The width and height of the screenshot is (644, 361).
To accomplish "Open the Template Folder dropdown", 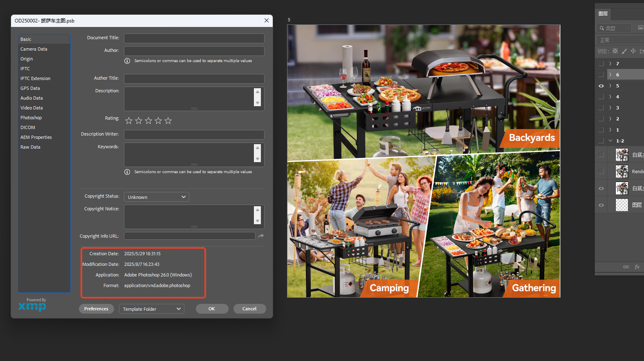I will (x=151, y=309).
